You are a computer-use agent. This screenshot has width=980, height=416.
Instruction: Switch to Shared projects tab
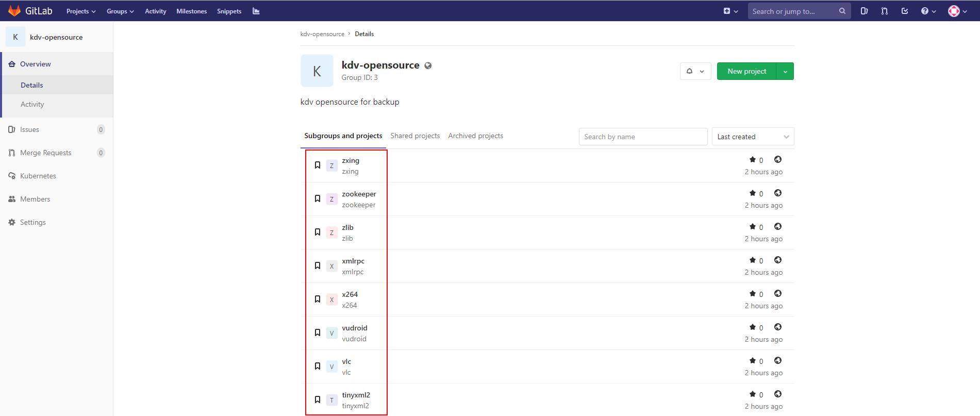415,136
